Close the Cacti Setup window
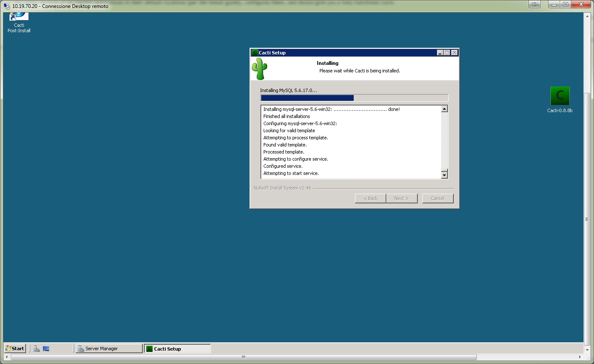The image size is (594, 364). pyautogui.click(x=455, y=53)
